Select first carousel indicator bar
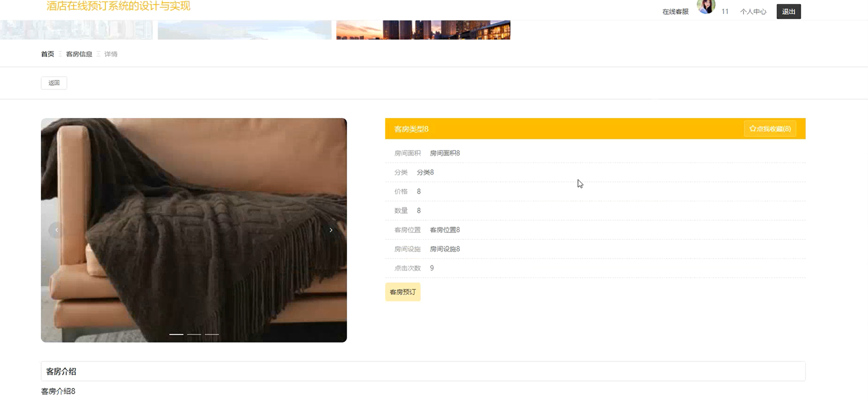Viewport: 868px width, 401px height. click(x=176, y=334)
